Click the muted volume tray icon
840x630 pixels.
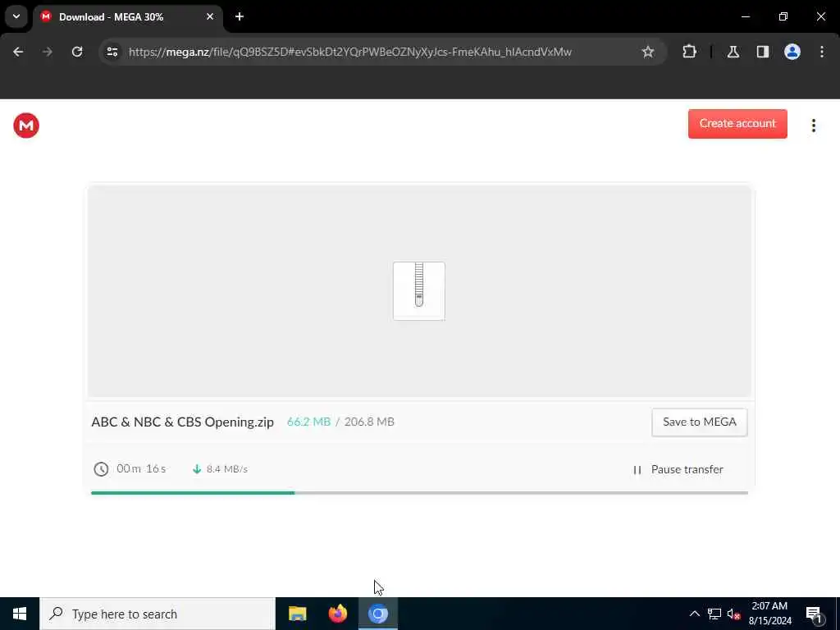click(733, 614)
